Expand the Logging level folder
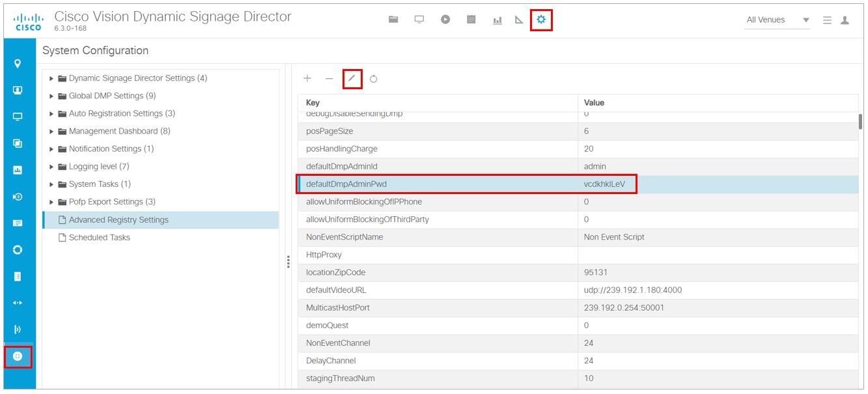This screenshot has width=868, height=394. click(52, 167)
